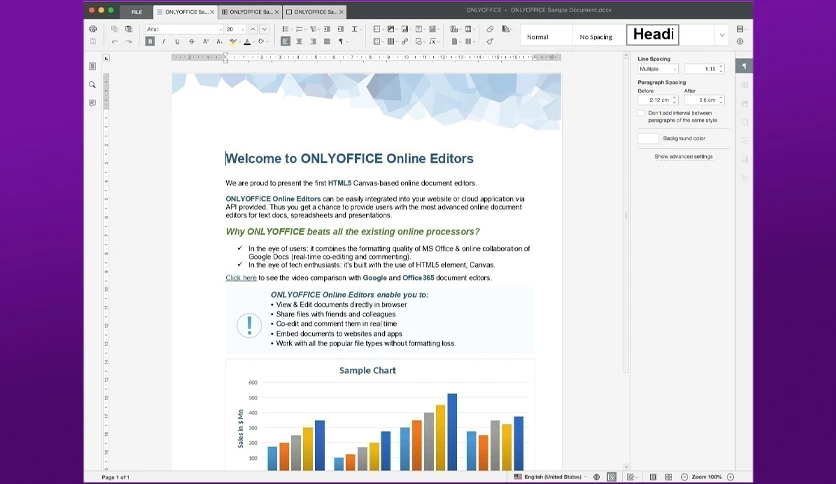The image size is (836, 484).
Task: Click the zoom out minus button
Action: coord(684,477)
